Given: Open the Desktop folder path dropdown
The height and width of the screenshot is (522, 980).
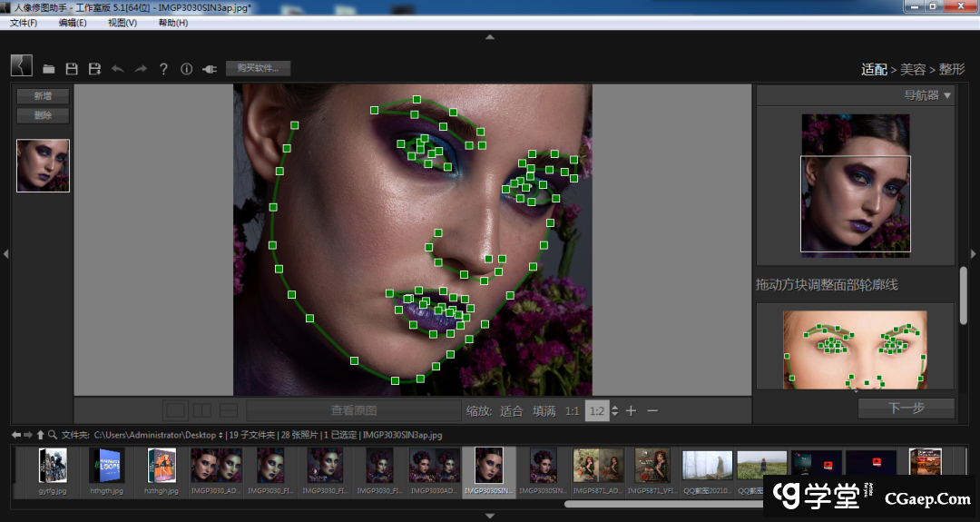Looking at the screenshot, I should point(220,436).
